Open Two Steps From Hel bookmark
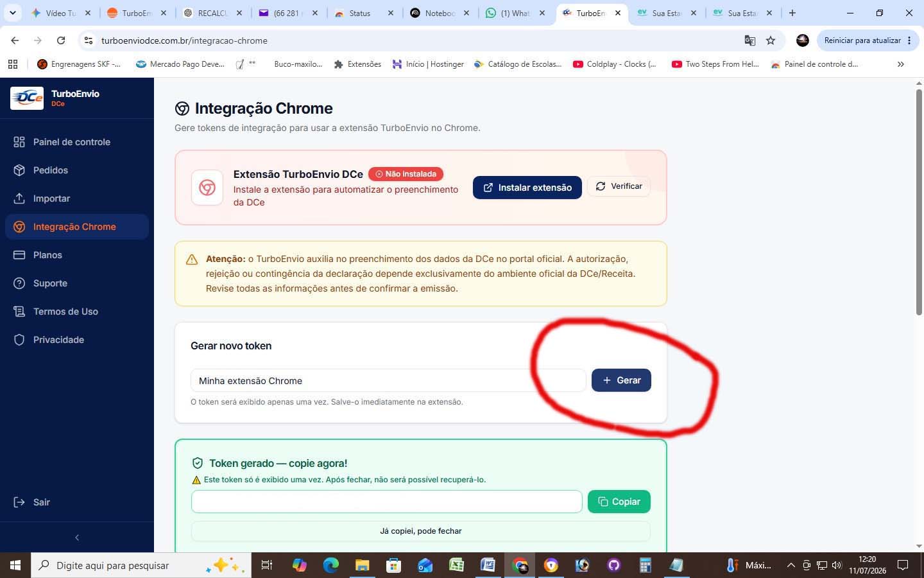The width and height of the screenshot is (924, 578). tap(715, 64)
